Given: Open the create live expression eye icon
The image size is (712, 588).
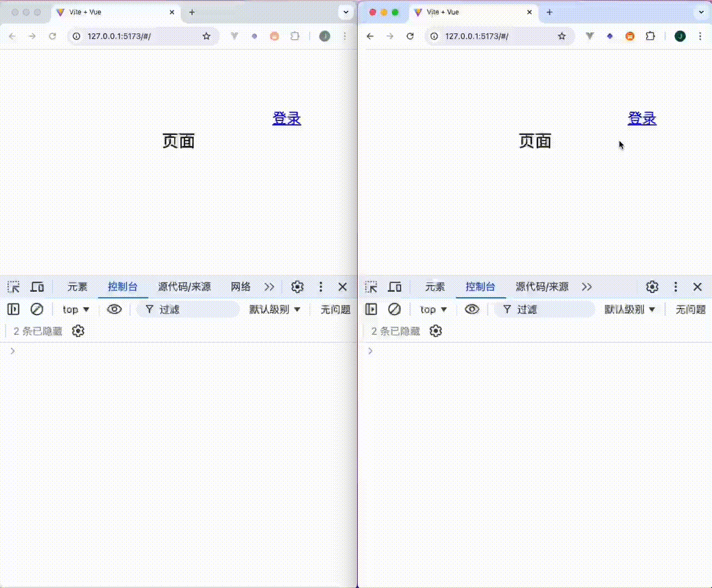Looking at the screenshot, I should pyautogui.click(x=114, y=309).
